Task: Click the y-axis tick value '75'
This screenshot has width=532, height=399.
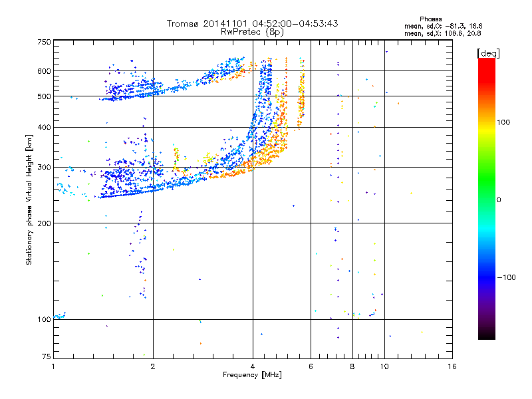Action: 47,356
